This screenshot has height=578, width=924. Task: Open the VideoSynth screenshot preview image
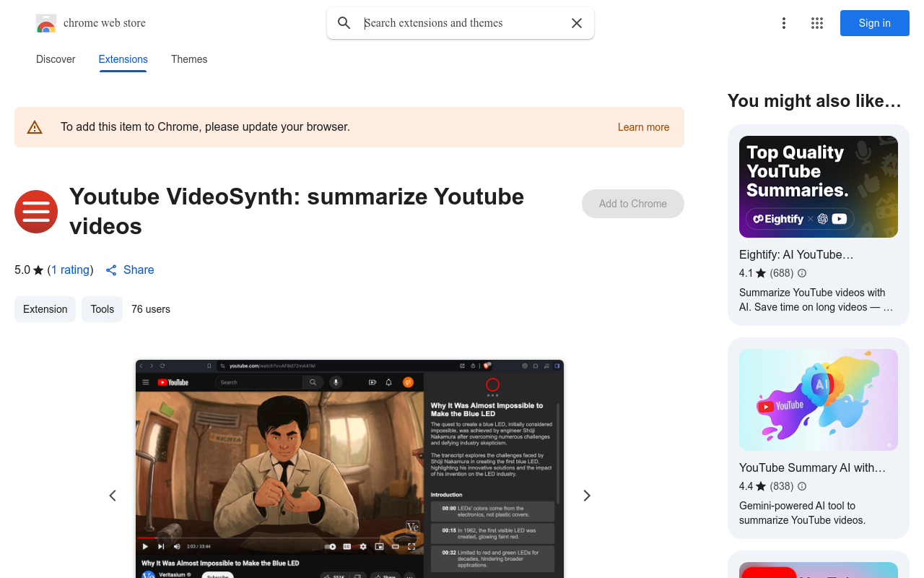349,469
